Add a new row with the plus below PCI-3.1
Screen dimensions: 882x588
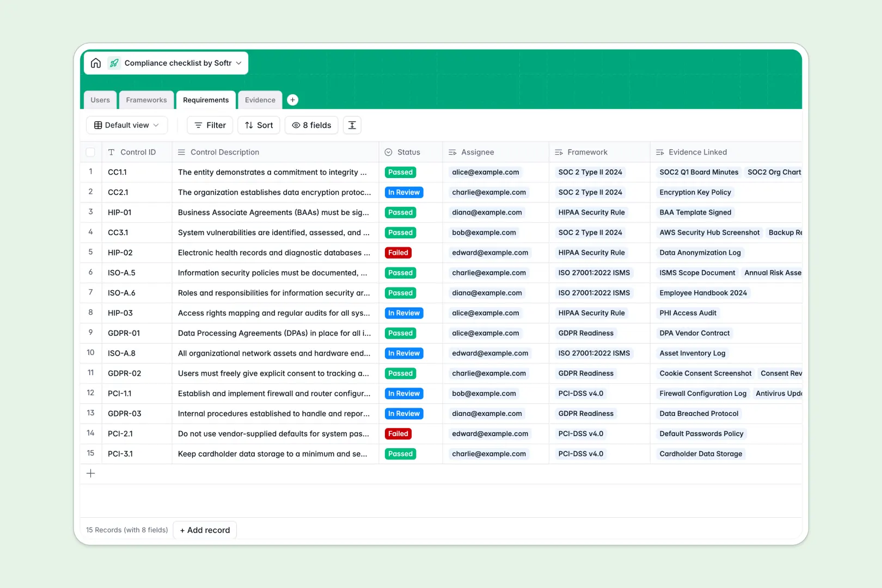click(x=90, y=473)
